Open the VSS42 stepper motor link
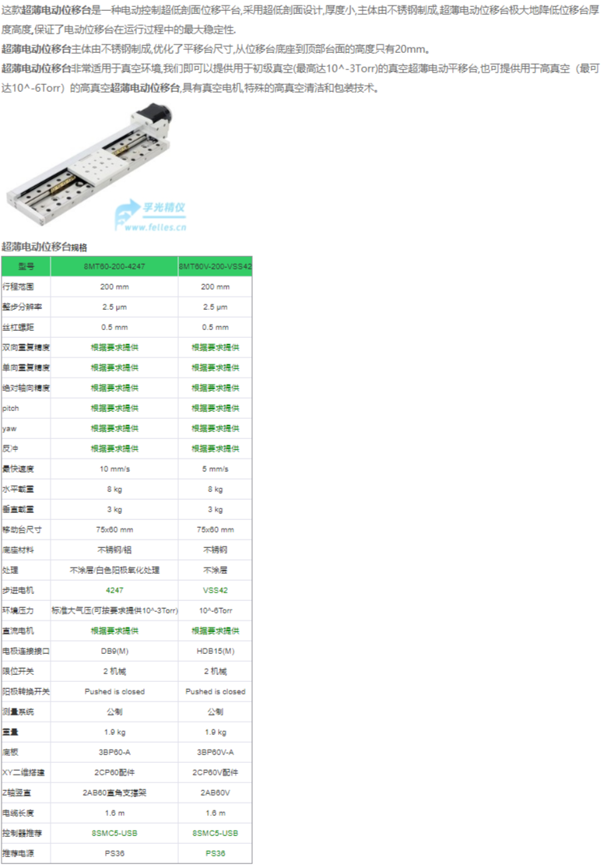The width and height of the screenshot is (607, 868). pos(216,590)
